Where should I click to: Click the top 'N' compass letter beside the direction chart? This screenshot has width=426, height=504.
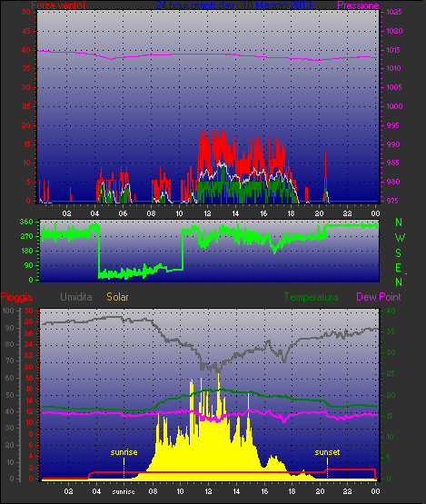click(x=399, y=222)
